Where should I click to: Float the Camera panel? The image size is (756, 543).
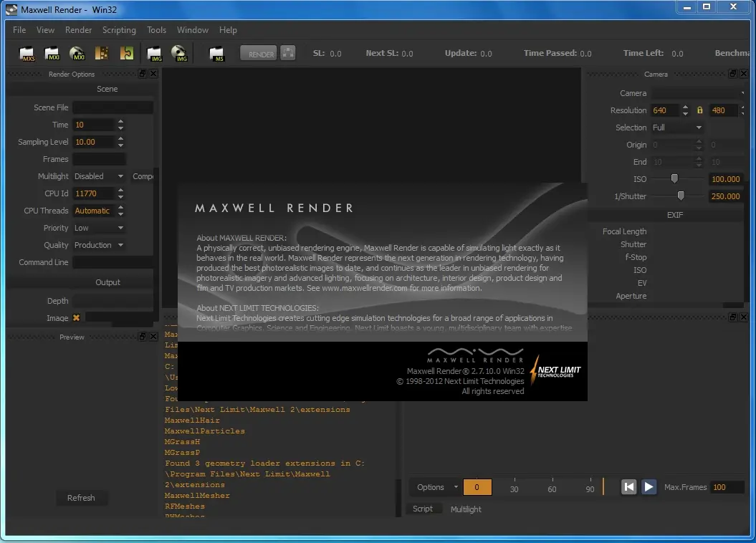(733, 74)
